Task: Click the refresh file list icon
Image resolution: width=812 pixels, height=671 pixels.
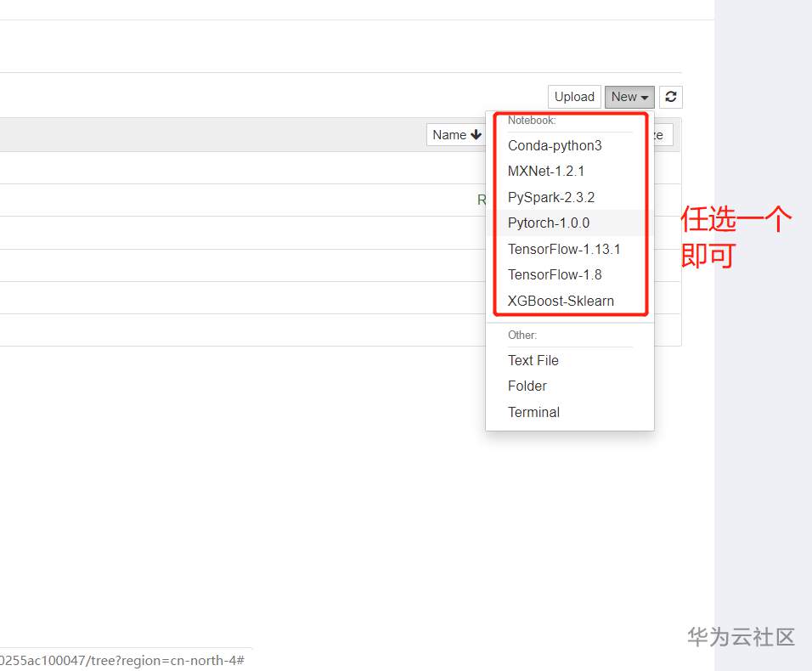Action: tap(671, 97)
